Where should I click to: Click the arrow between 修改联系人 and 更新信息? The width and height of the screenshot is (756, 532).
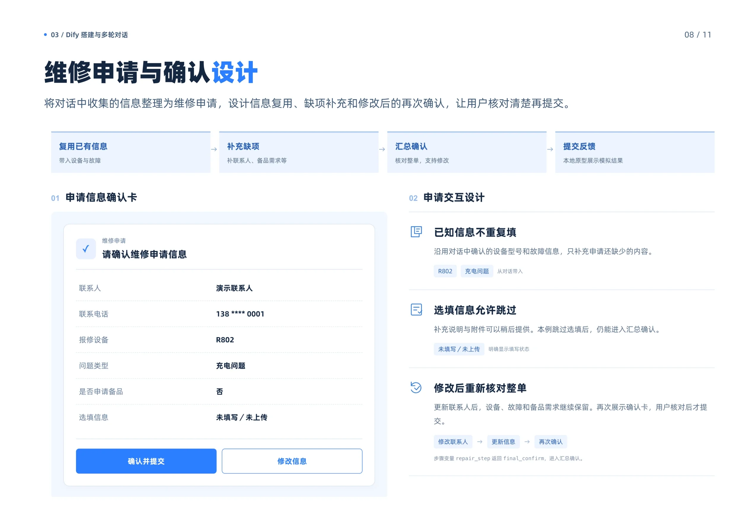pyautogui.click(x=480, y=441)
